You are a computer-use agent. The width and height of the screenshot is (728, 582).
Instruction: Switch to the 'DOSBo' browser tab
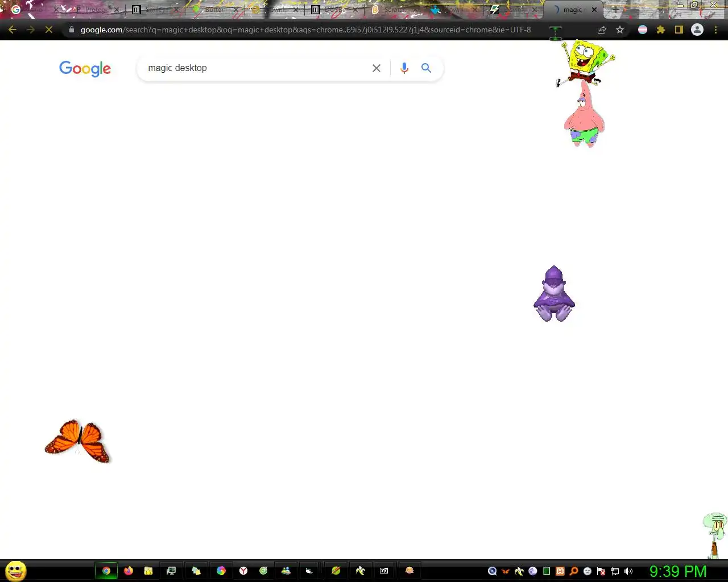coord(334,10)
